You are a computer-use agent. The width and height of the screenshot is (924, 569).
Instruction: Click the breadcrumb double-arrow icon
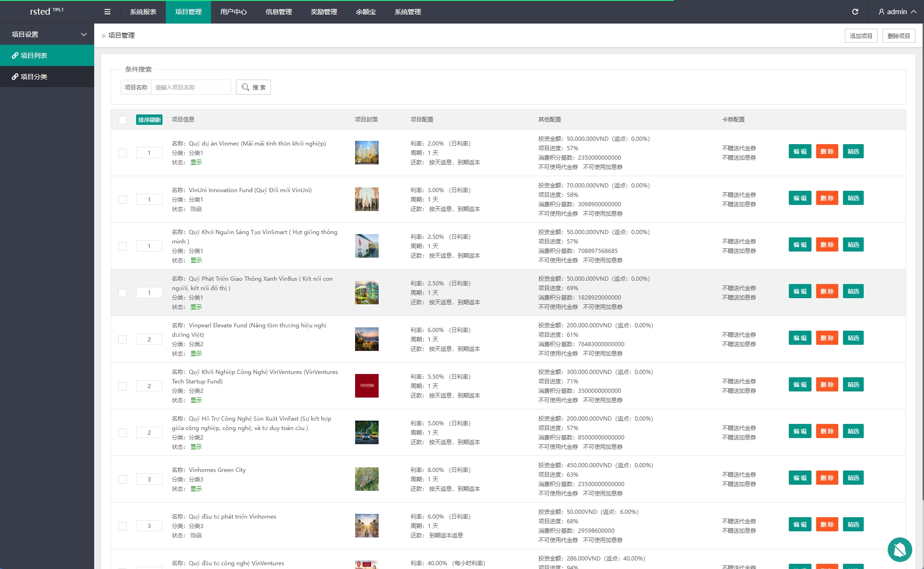click(104, 36)
